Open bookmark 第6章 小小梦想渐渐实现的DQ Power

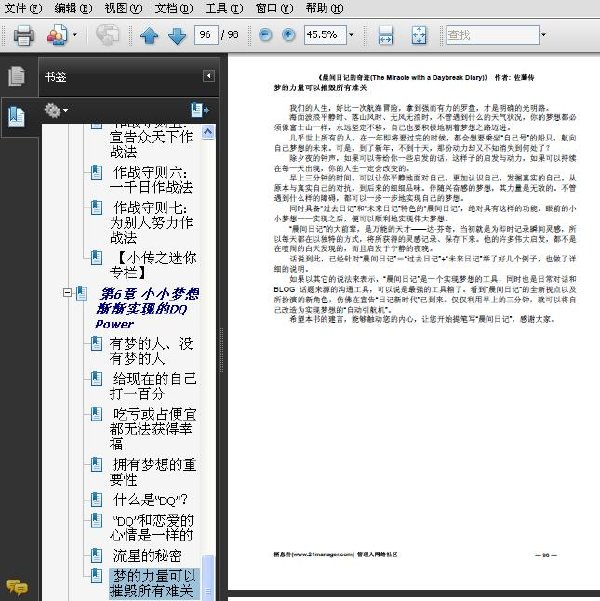click(147, 308)
